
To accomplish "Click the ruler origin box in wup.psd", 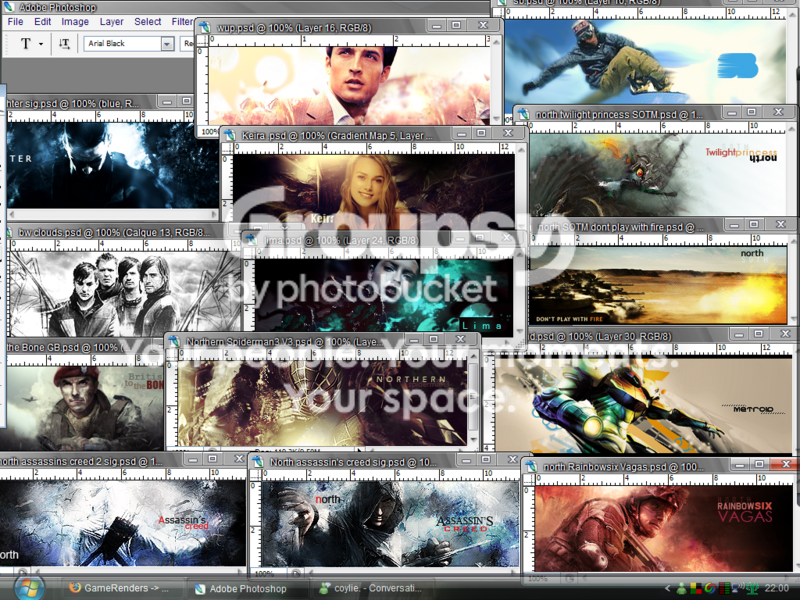I will pos(203,40).
